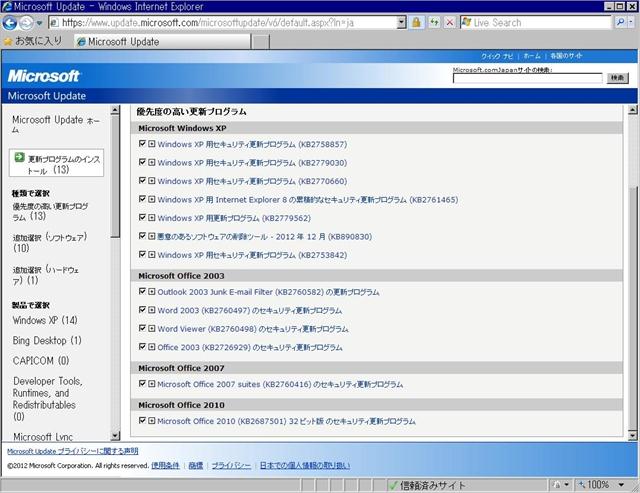Viewport: 640px width, 493px height.
Task: Uncheck Outlook 2003 Junk E-mail Filter checkbox
Action: [142, 291]
